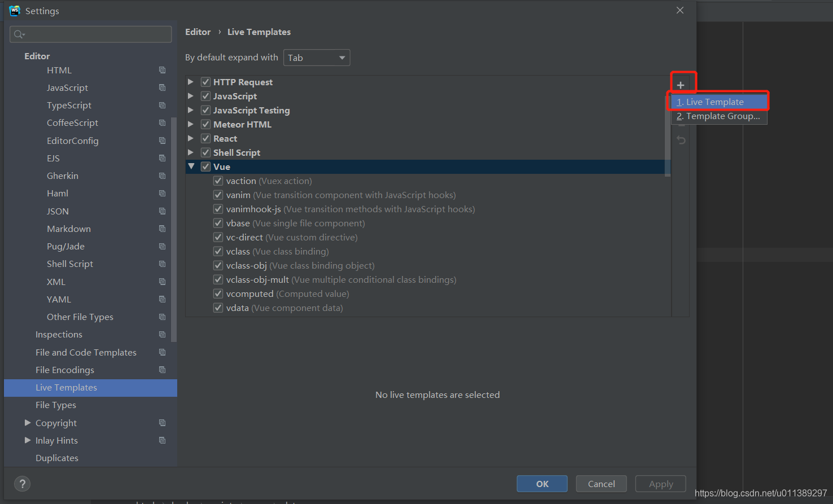This screenshot has width=833, height=504.
Task: Close the Settings dialog
Action: click(680, 10)
